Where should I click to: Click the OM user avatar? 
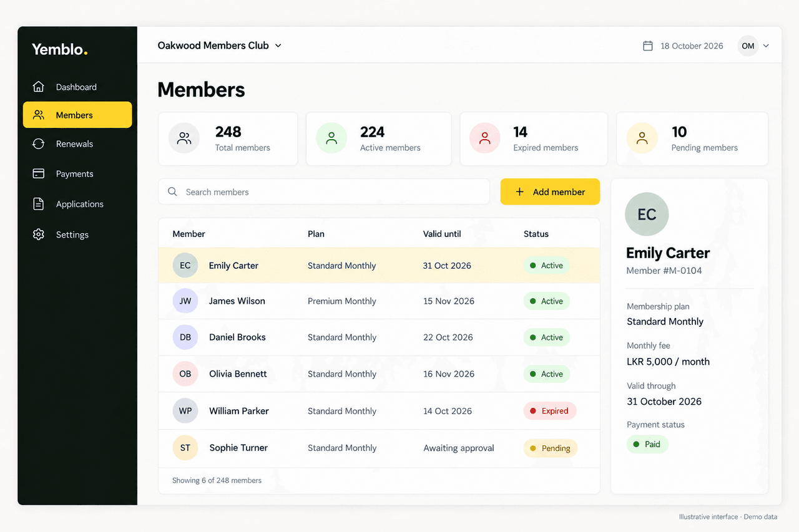tap(748, 46)
